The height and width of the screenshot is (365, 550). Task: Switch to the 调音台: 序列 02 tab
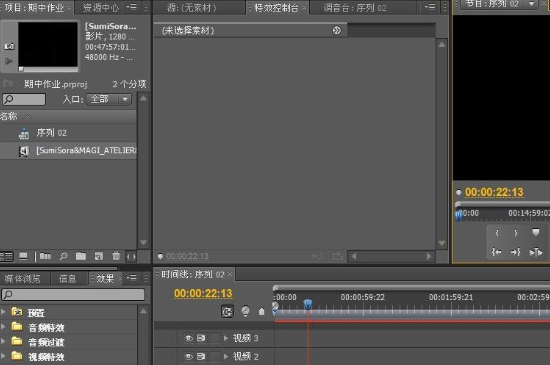point(355,8)
